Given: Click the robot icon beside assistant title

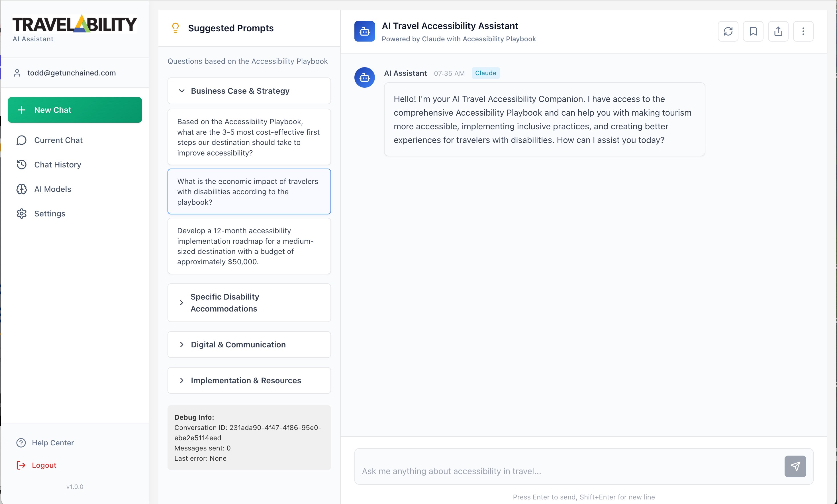Looking at the screenshot, I should tap(364, 31).
